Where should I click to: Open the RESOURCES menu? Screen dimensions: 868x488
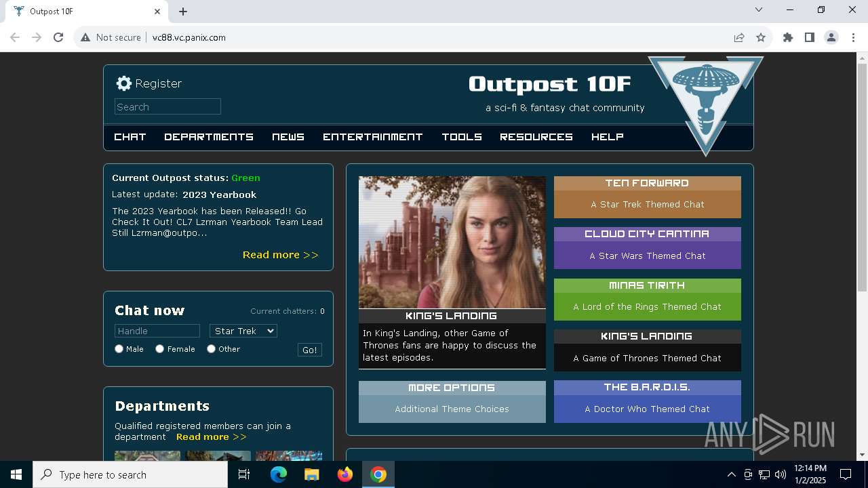(536, 137)
